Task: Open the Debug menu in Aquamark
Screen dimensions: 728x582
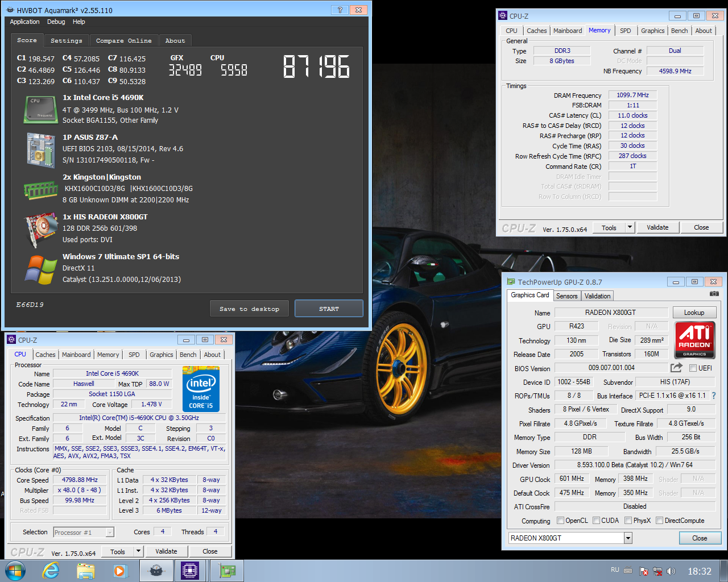Action: (56, 22)
